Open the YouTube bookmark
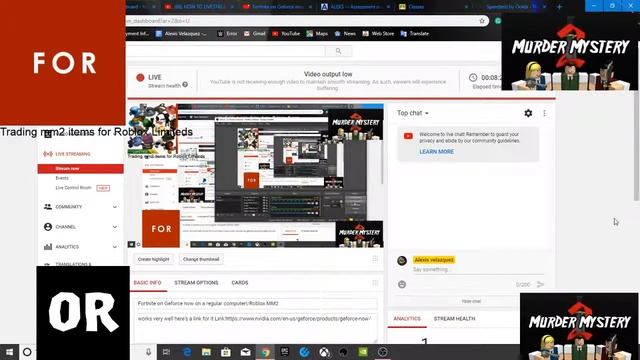Viewport: 640px width, 360px height. pyautogui.click(x=286, y=33)
